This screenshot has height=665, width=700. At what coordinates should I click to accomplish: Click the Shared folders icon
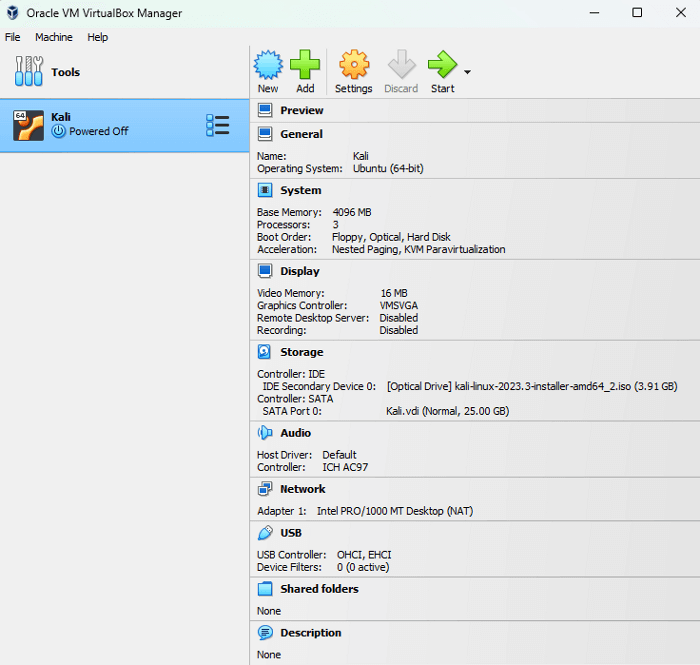[x=265, y=589]
